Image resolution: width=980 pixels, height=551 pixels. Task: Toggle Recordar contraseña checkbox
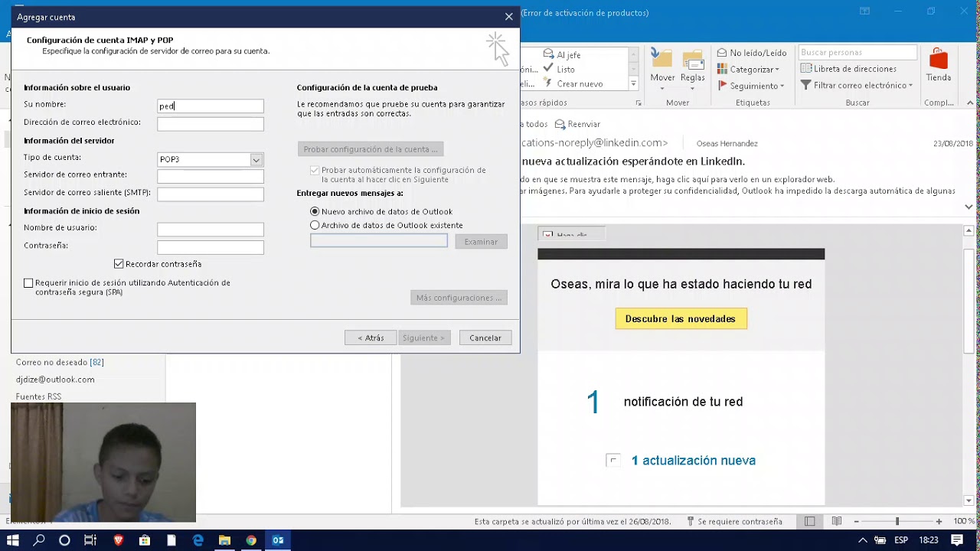(119, 264)
